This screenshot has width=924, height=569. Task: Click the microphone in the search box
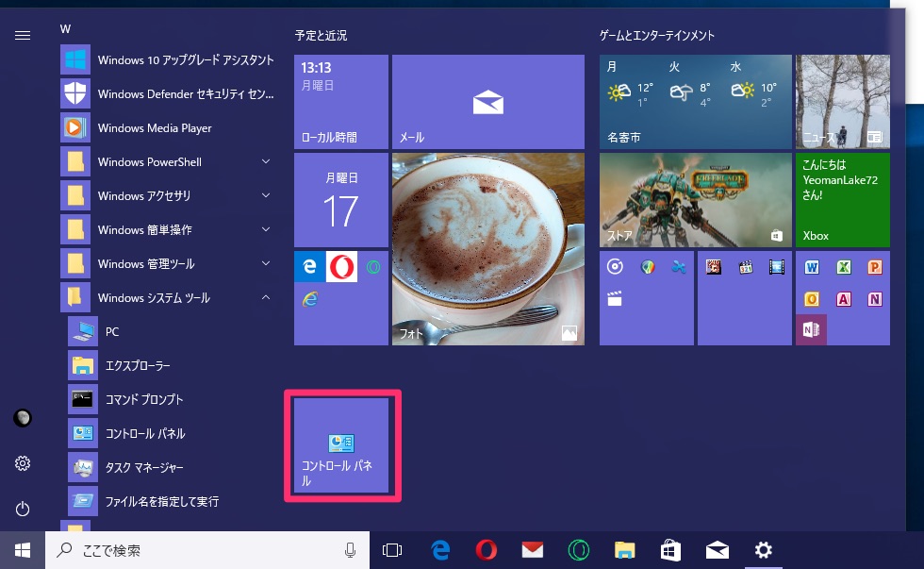[x=350, y=550]
